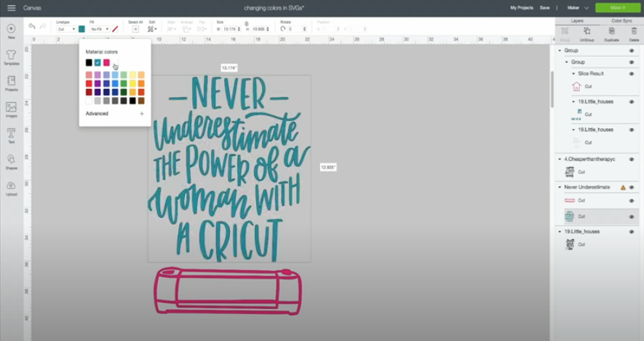
Task: Open the Align dropdown
Action: pyautogui.click(x=171, y=29)
